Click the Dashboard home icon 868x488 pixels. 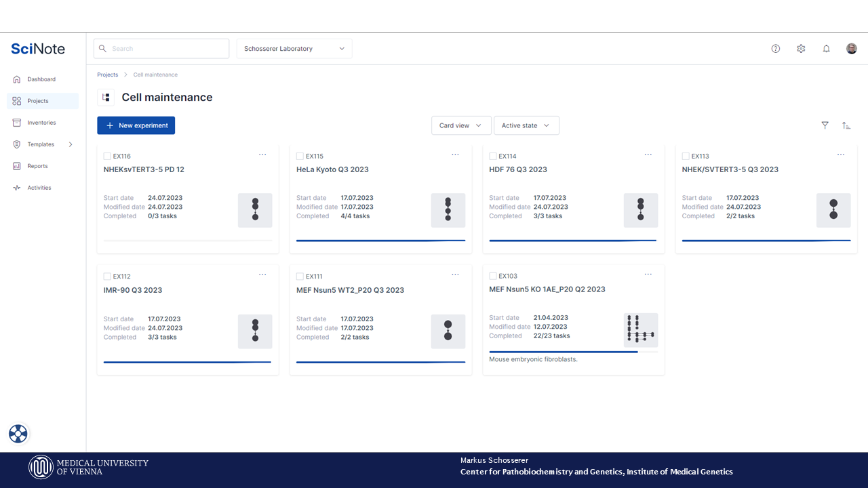pos(17,79)
